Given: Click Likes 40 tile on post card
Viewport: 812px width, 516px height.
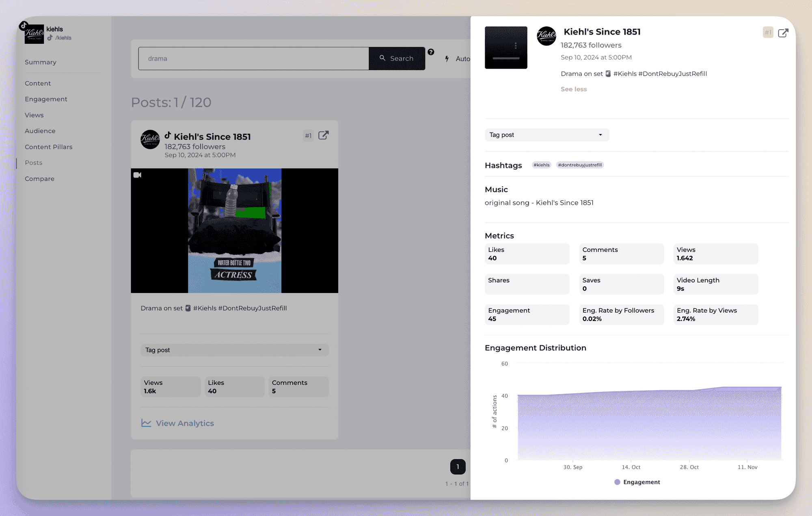Looking at the screenshot, I should click(235, 387).
